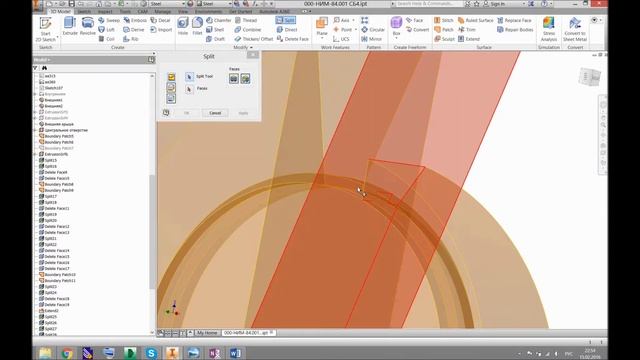Image resolution: width=640 pixels, height=360 pixels.
Task: Activate the Faces selector in Split dialog
Action: pos(189,89)
